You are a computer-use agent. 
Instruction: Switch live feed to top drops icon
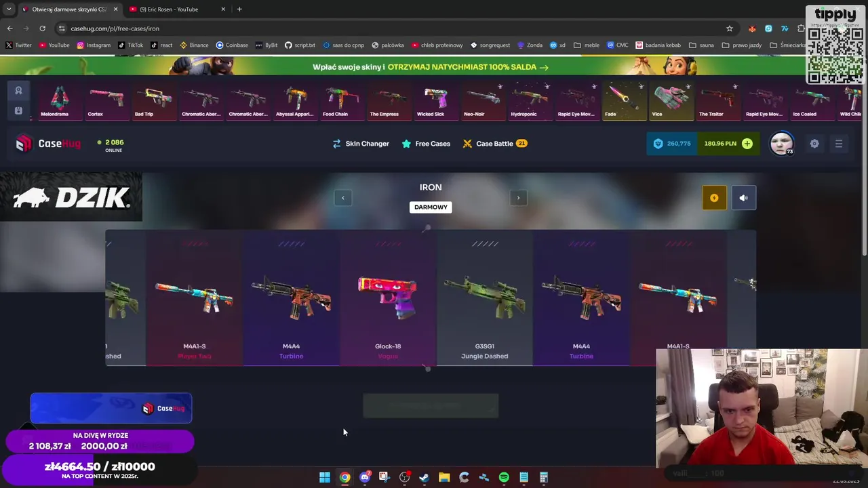pos(18,91)
